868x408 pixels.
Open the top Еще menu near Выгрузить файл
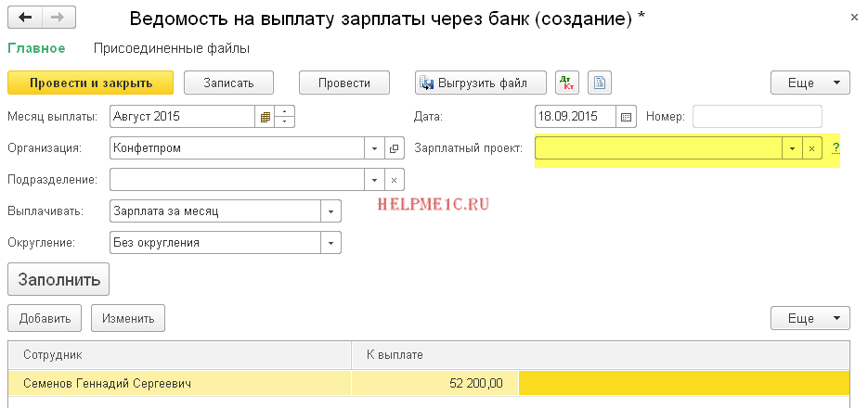click(x=810, y=83)
